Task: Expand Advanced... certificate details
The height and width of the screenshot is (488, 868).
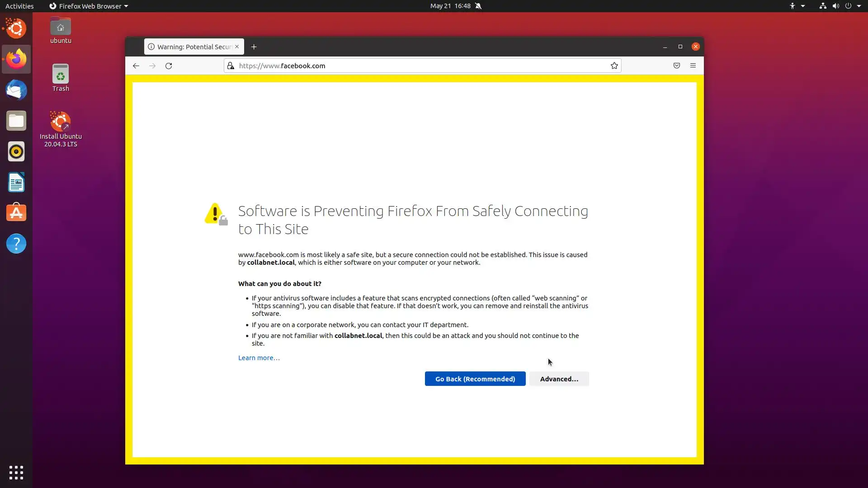Action: pos(559,379)
